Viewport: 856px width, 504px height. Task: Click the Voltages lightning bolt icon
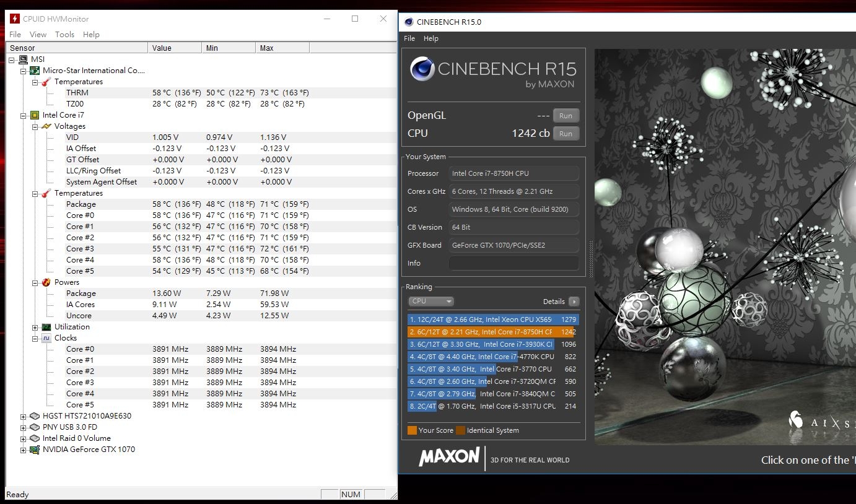pos(46,126)
